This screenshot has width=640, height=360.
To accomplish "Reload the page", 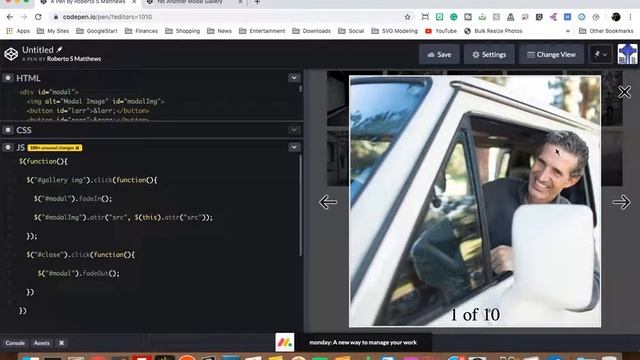I will pyautogui.click(x=38, y=17).
